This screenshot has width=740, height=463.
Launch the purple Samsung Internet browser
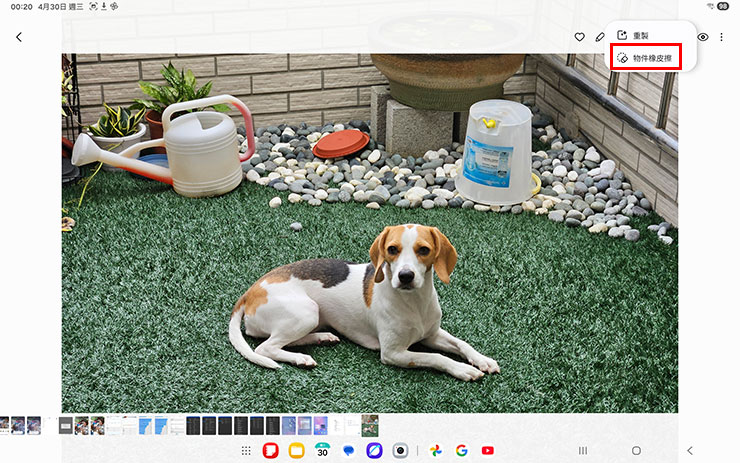click(x=374, y=451)
